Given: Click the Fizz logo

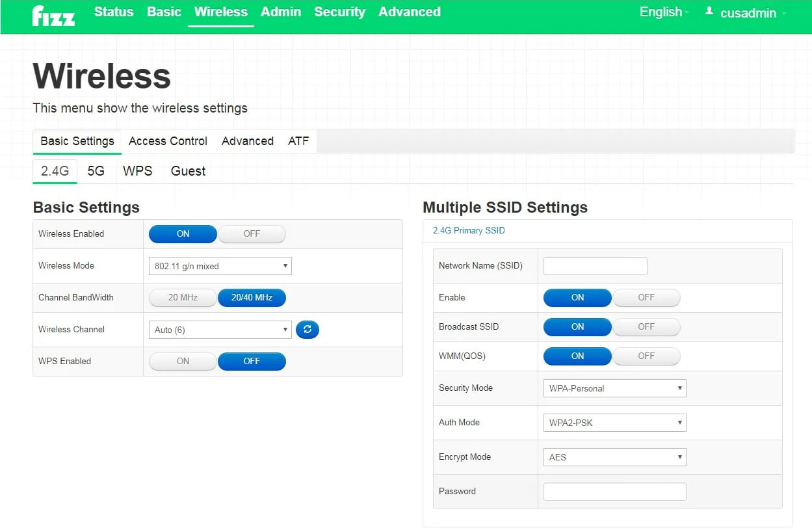Looking at the screenshot, I should click(x=53, y=14).
